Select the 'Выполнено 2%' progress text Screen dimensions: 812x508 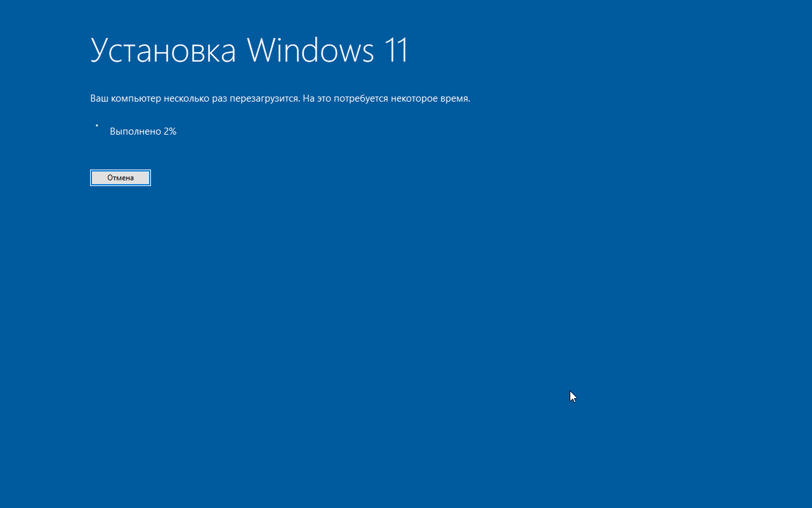[x=143, y=131]
